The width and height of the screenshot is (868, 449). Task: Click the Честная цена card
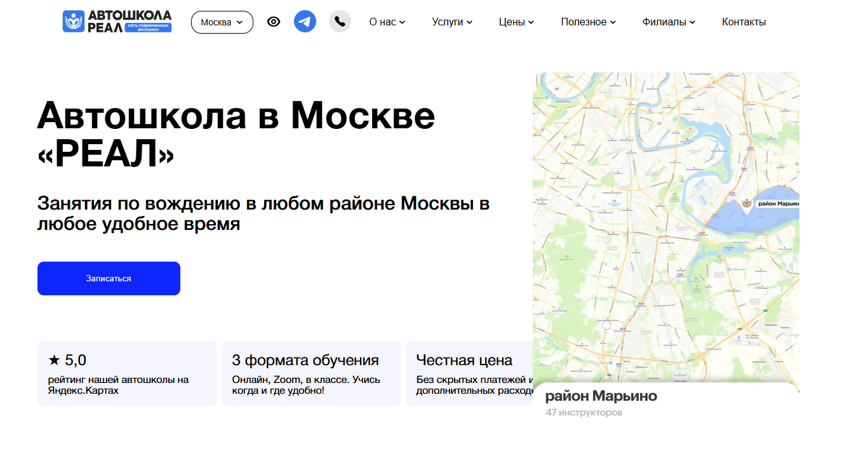(469, 373)
